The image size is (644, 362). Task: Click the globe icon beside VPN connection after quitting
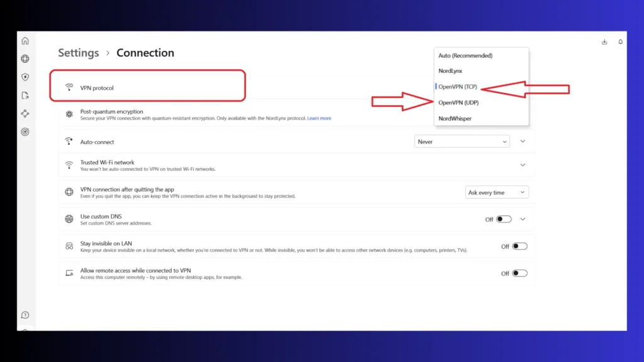pos(69,192)
